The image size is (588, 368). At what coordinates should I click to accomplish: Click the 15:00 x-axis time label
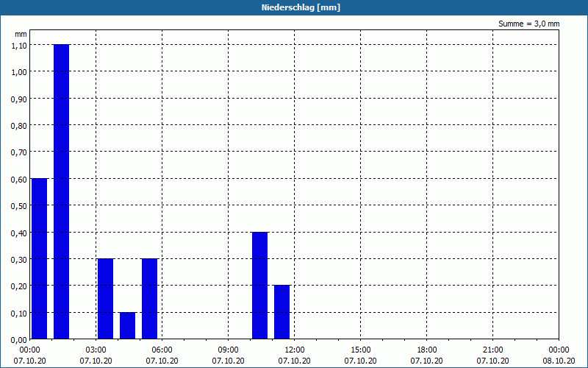(360, 350)
